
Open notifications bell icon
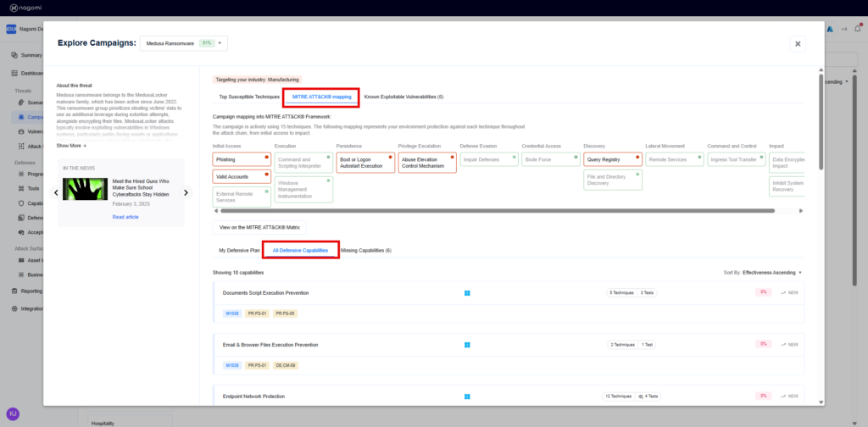858,29
